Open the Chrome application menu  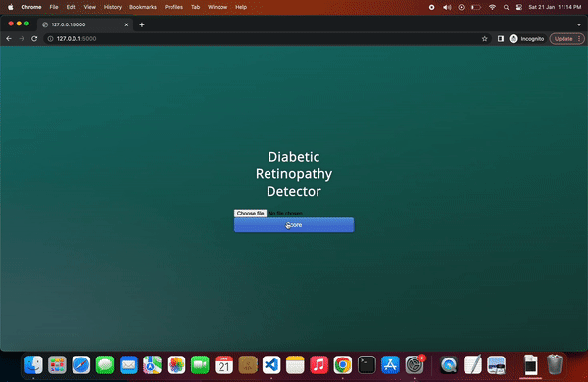point(31,7)
